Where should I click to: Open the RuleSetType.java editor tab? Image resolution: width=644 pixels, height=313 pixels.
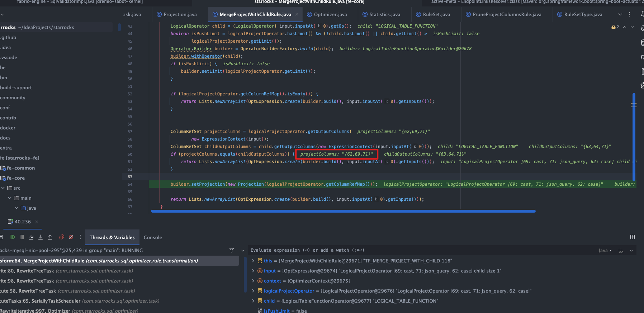(x=579, y=15)
